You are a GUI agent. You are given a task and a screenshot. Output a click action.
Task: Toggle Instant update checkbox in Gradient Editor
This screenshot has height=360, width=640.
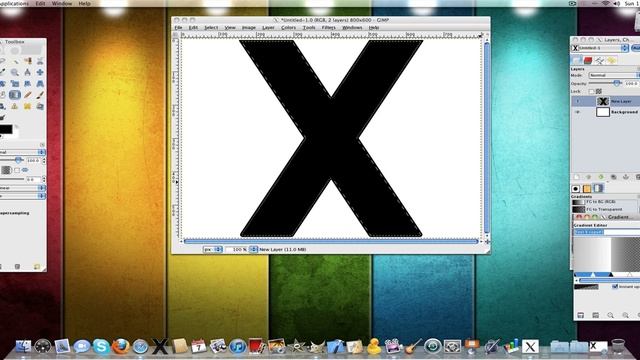(x=615, y=287)
